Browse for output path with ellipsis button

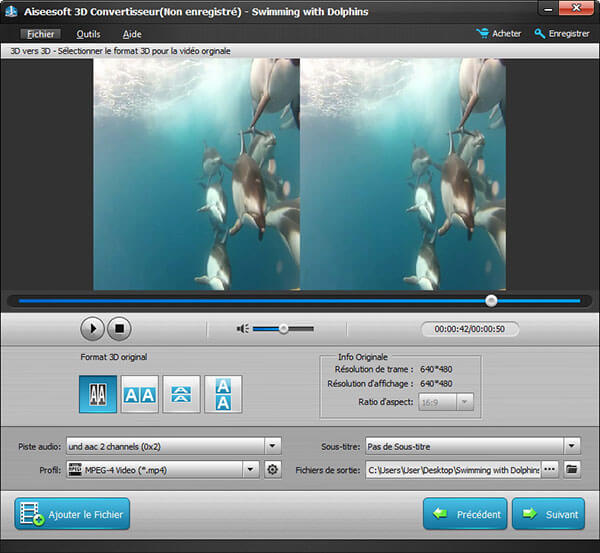(549, 469)
